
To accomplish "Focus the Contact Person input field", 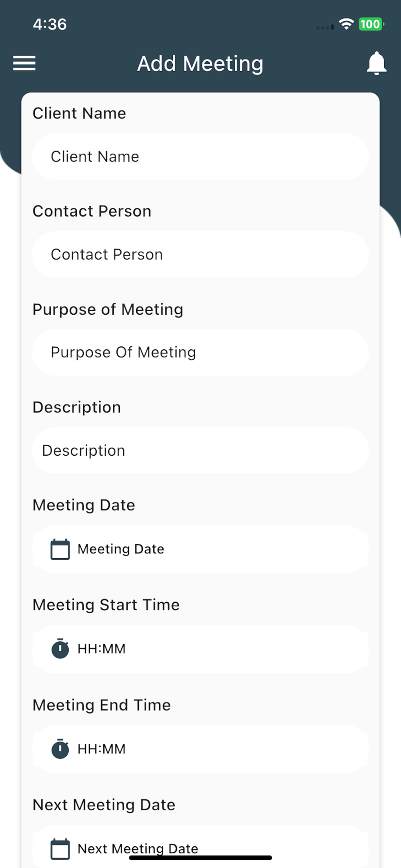I will pos(200,255).
